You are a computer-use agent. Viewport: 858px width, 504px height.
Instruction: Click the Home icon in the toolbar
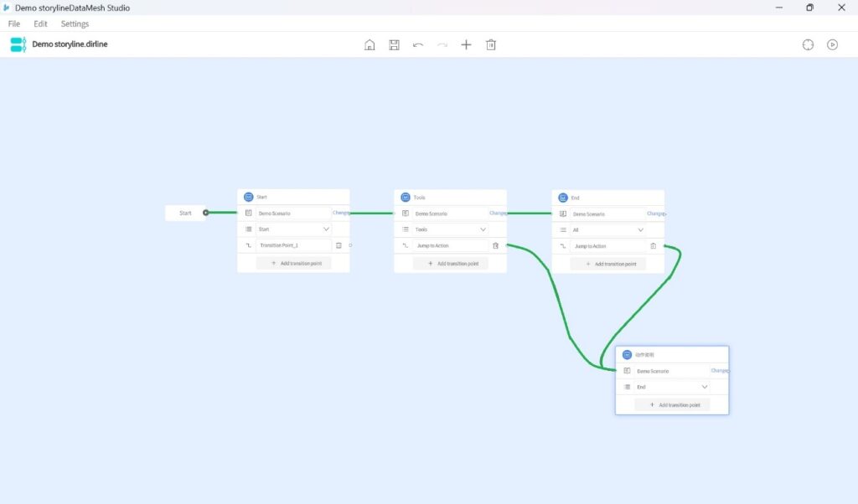coord(370,44)
